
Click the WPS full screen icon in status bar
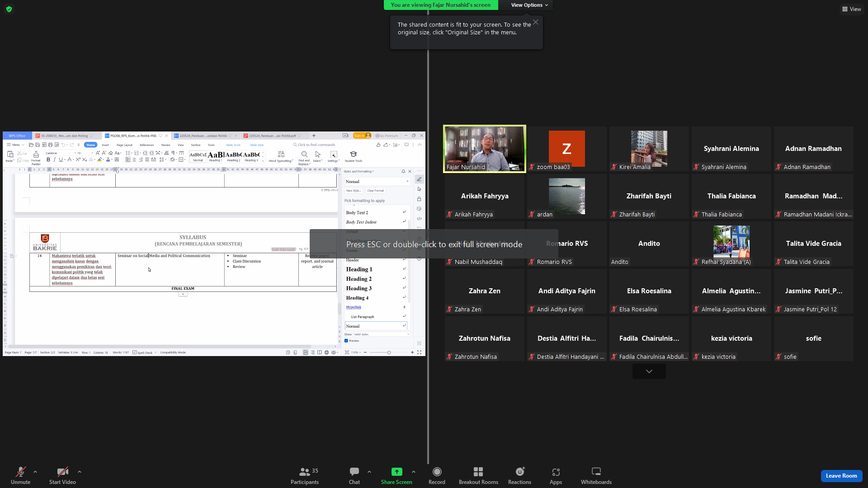pyautogui.click(x=419, y=352)
